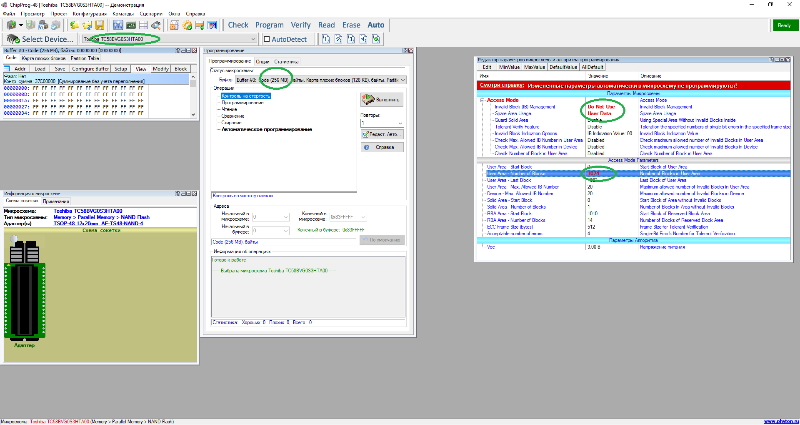Click the last document icon with green check
Screen dimensions: 800x425
point(376,39)
